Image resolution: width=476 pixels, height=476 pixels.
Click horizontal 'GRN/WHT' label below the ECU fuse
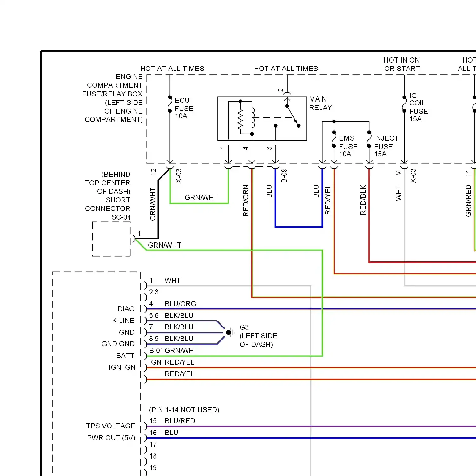(x=201, y=197)
